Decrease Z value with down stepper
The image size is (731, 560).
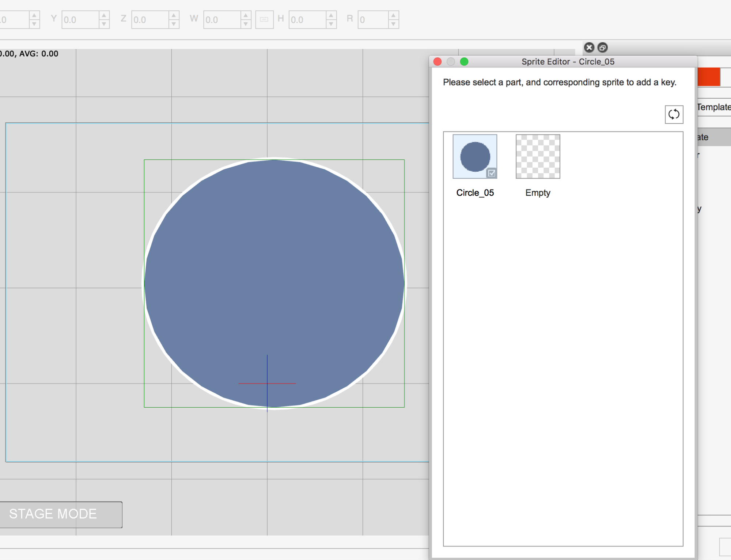click(174, 24)
